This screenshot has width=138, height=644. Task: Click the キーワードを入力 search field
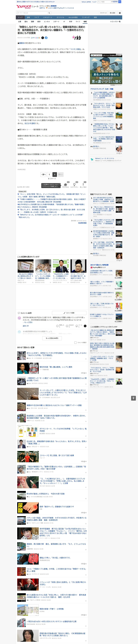pos(32,13)
